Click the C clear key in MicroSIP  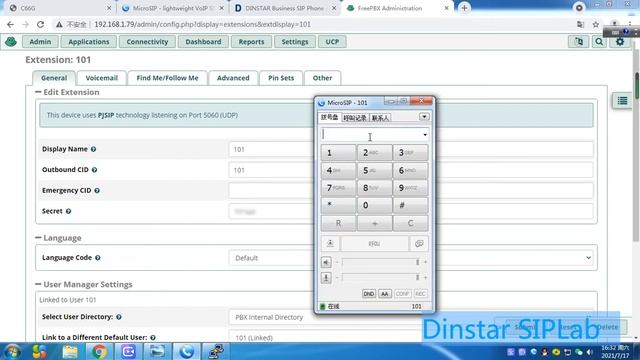tap(410, 223)
